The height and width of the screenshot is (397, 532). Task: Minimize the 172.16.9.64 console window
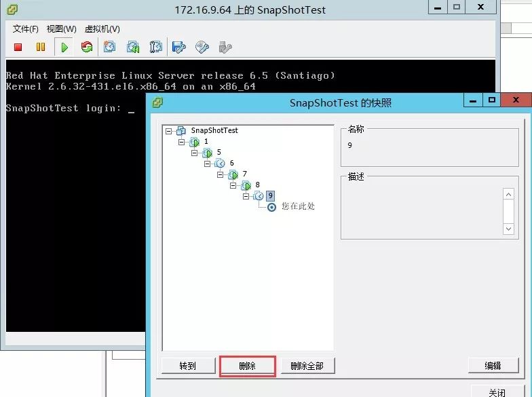(438, 7)
